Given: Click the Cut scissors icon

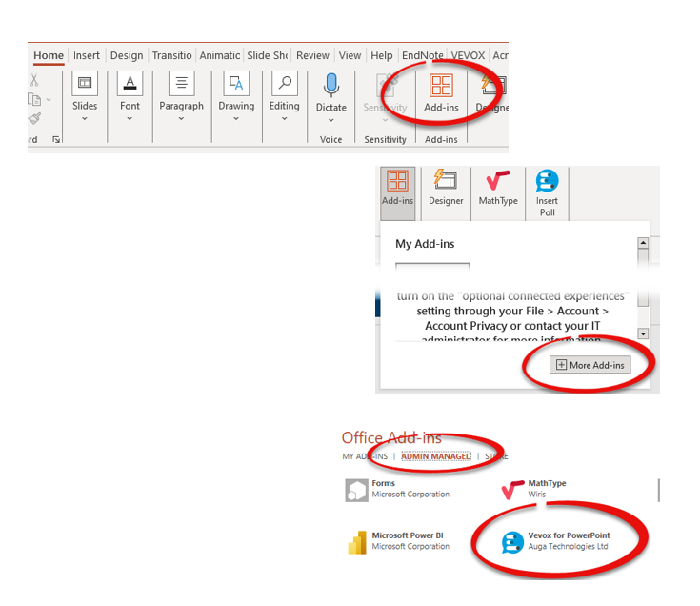Looking at the screenshot, I should coord(34,80).
